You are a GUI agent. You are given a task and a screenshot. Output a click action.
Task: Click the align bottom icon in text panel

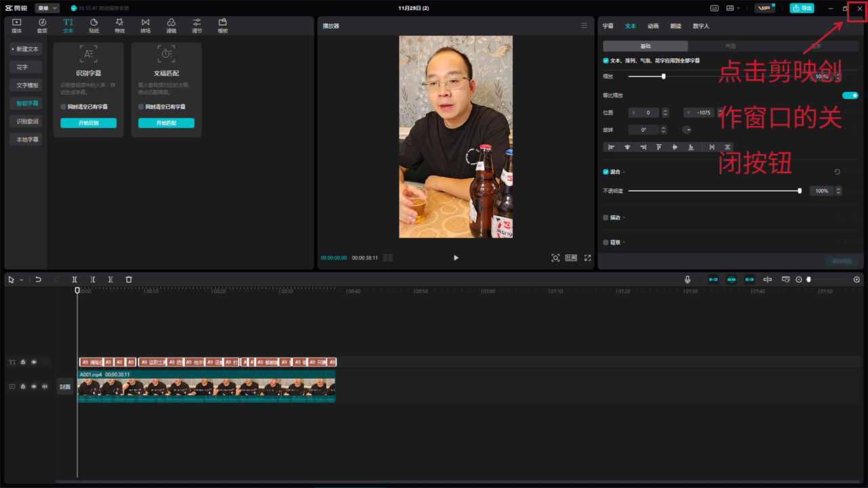pyautogui.click(x=691, y=147)
